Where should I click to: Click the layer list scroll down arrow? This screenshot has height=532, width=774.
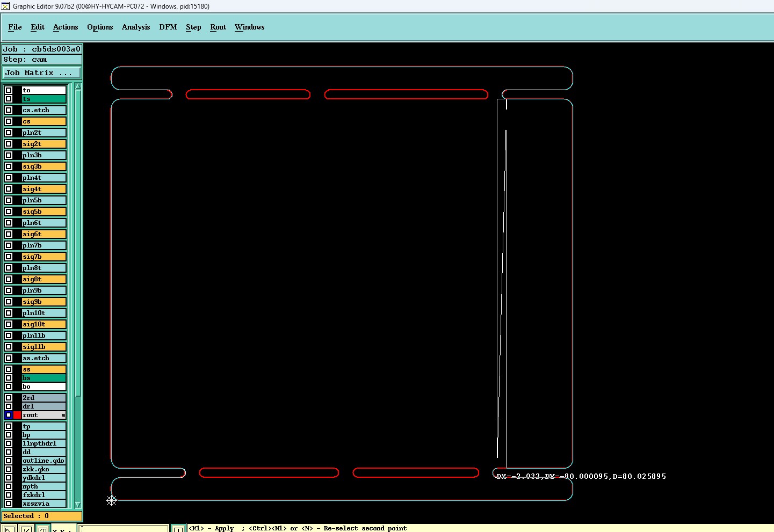(78, 505)
